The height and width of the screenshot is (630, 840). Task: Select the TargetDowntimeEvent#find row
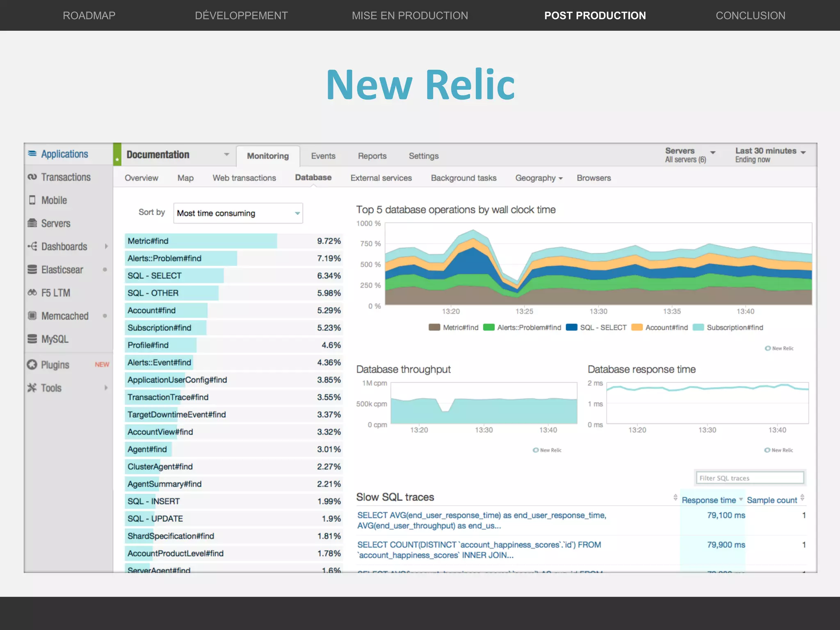(x=233, y=415)
